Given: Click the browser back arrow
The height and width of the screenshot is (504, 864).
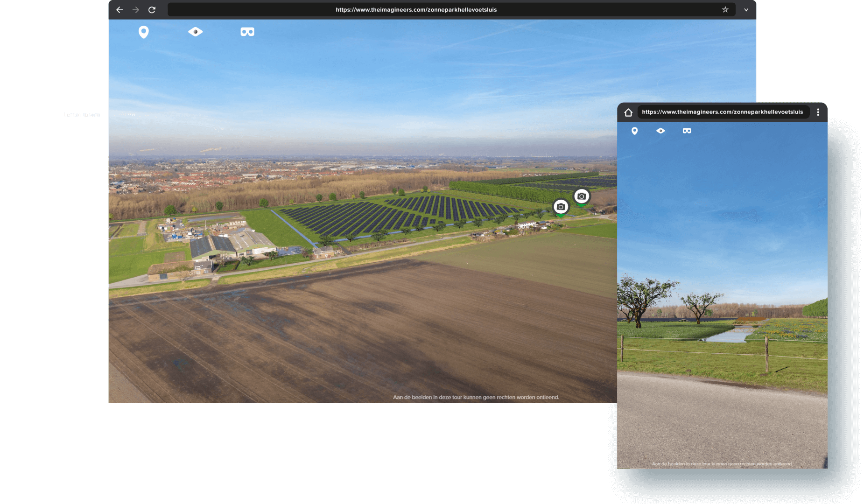Looking at the screenshot, I should pyautogui.click(x=119, y=10).
